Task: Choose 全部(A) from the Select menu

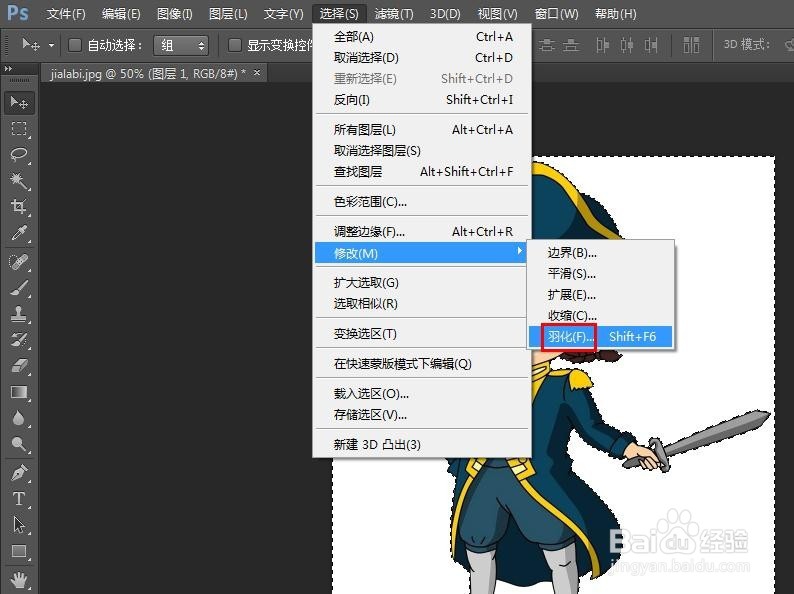Action: [422, 37]
